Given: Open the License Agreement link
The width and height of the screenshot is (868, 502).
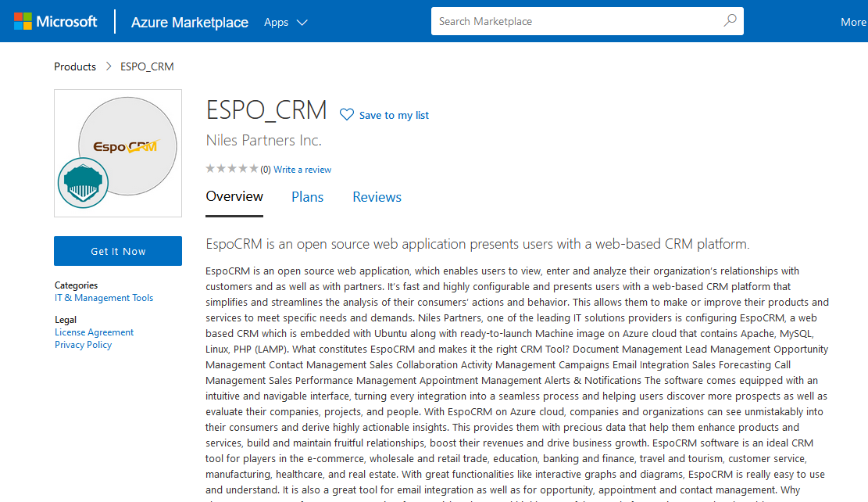Looking at the screenshot, I should [x=94, y=332].
